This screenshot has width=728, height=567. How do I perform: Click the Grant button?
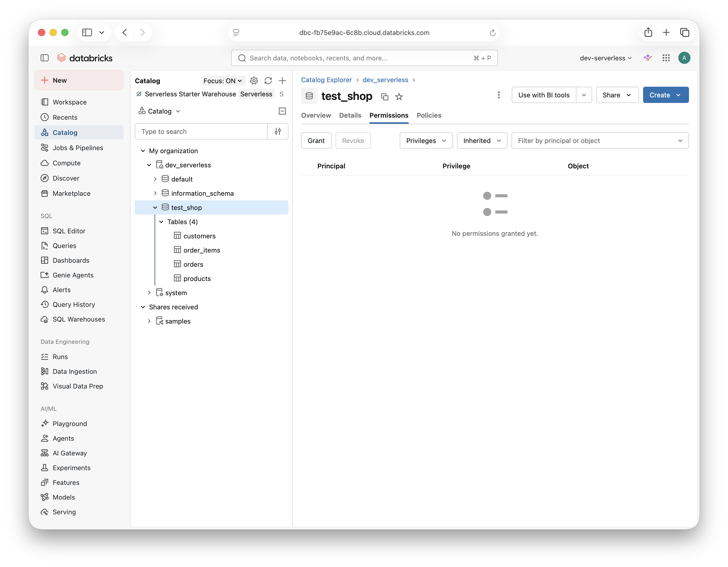click(316, 140)
